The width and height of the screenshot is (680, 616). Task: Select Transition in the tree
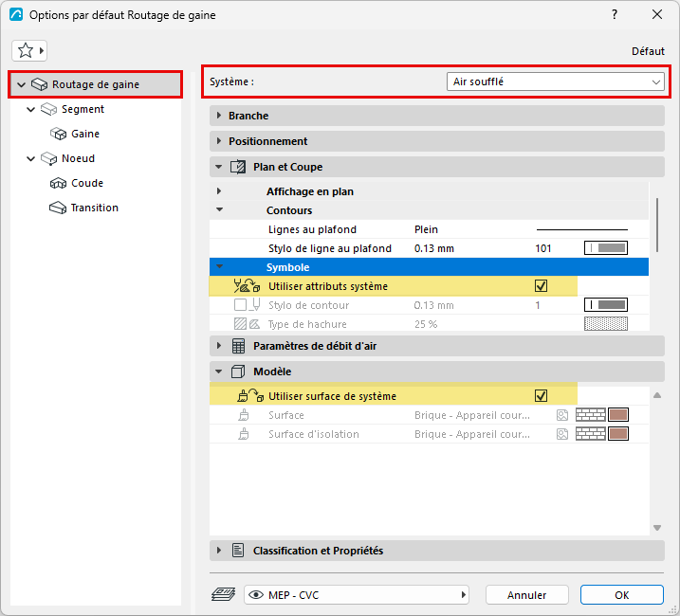click(x=95, y=208)
